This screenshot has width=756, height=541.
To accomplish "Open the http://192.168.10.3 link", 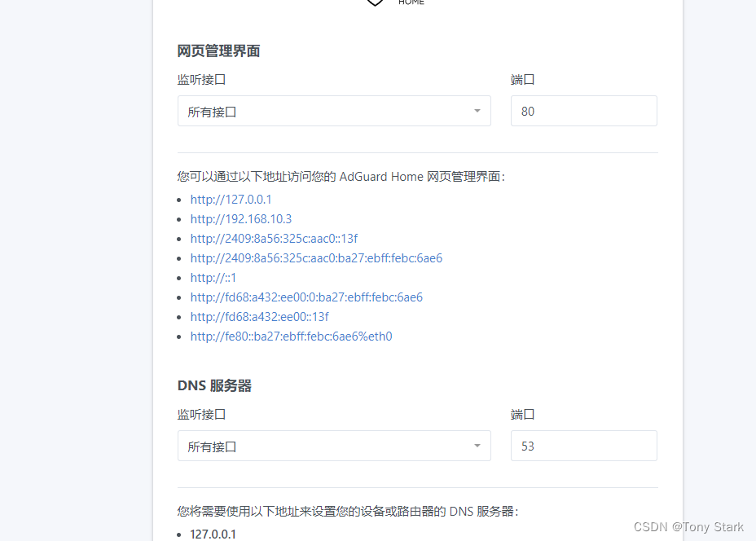I will coord(241,219).
